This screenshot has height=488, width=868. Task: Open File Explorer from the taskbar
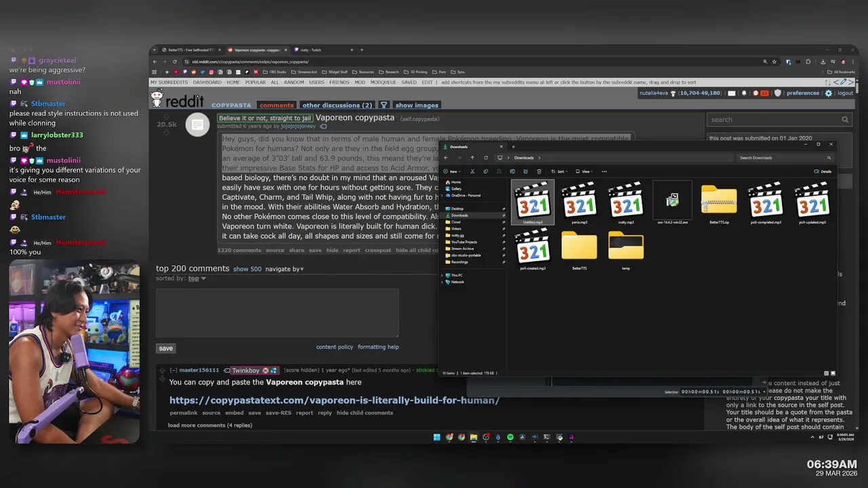coord(473,437)
